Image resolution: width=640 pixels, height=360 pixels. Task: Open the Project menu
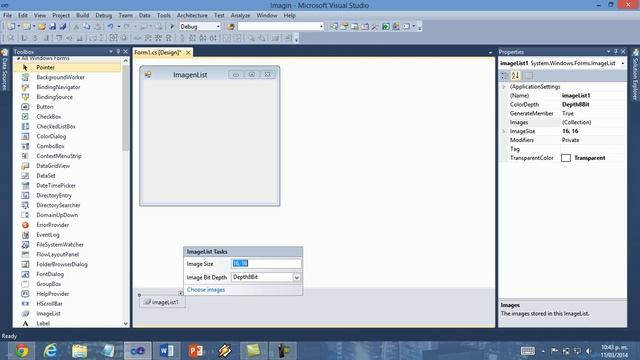coord(61,15)
